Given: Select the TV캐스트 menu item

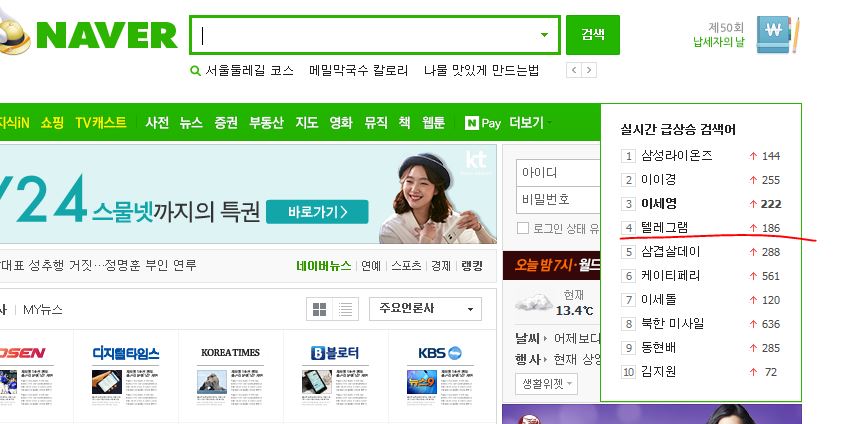Looking at the screenshot, I should (x=101, y=123).
